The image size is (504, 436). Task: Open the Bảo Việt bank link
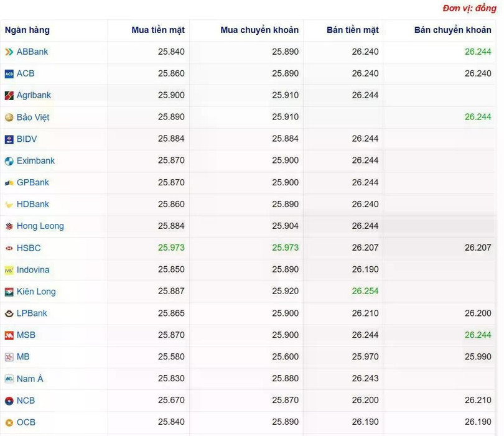click(33, 118)
